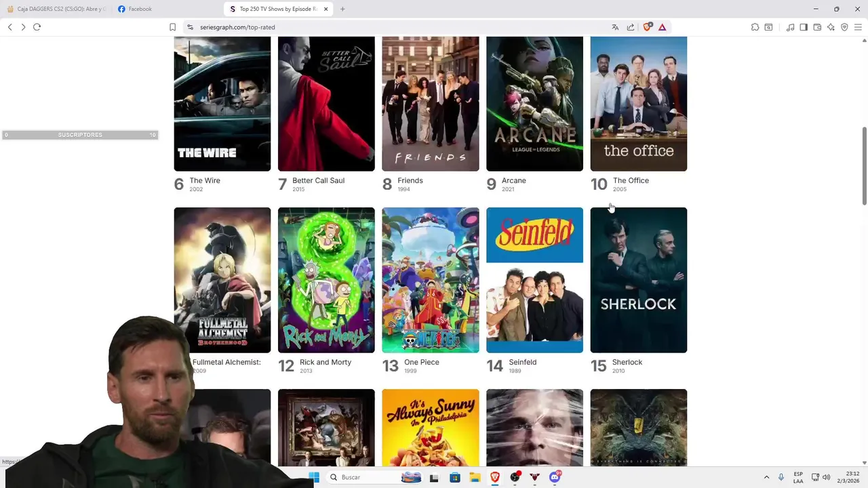Click the page vertical scrollbar thumb
Image resolution: width=868 pixels, height=488 pixels.
click(x=864, y=165)
